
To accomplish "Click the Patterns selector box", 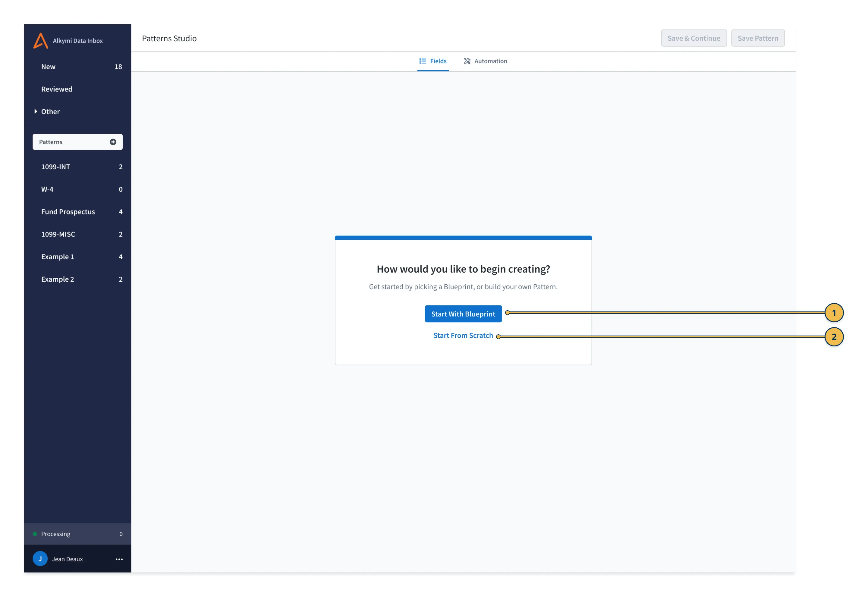I will 77,142.
